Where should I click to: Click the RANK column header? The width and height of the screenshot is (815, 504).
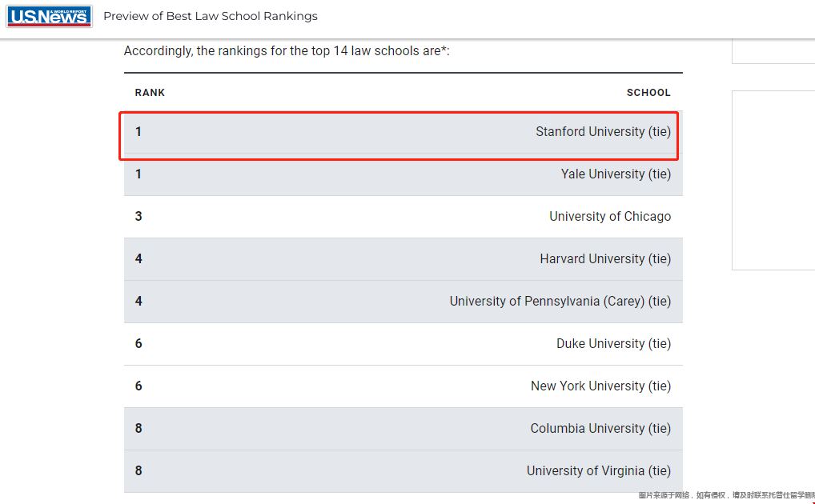point(150,93)
